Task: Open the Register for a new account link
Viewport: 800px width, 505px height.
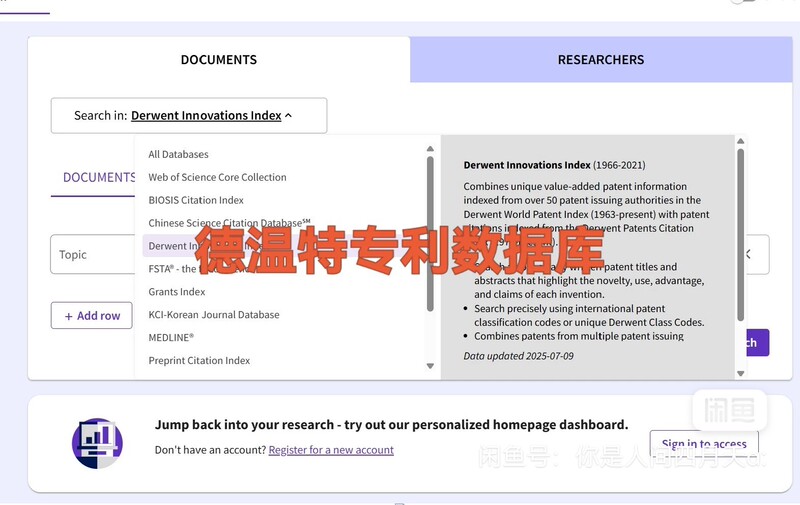Action: pos(331,450)
